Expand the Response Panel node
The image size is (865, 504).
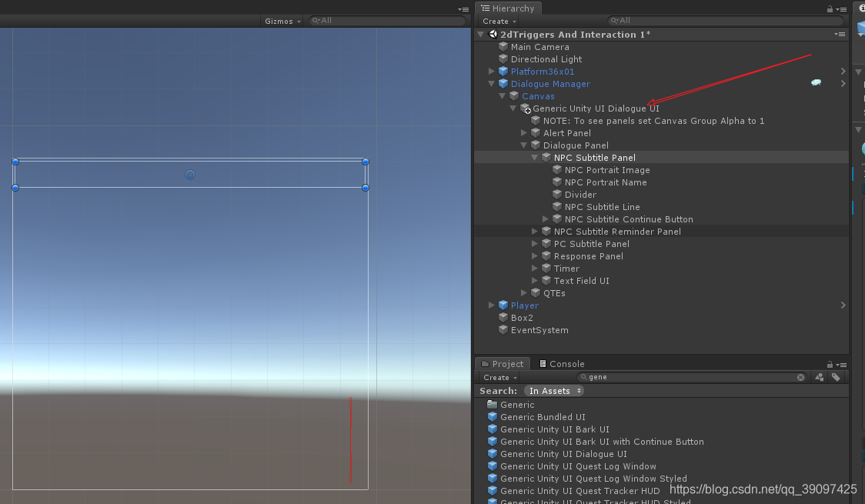534,256
